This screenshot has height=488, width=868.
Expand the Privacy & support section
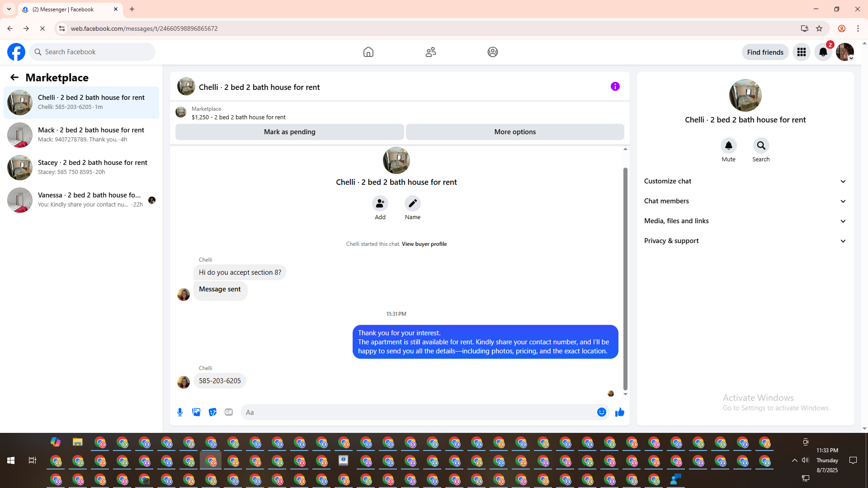[x=745, y=241]
